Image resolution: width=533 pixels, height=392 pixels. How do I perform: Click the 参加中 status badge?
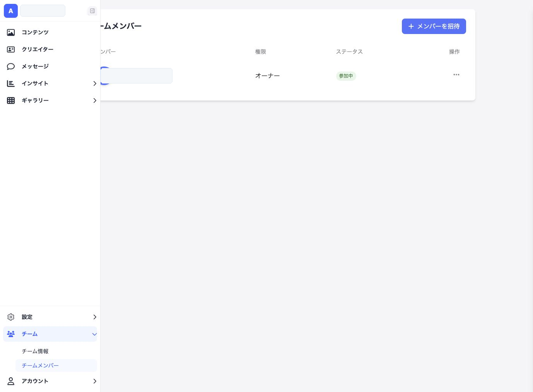point(346,76)
